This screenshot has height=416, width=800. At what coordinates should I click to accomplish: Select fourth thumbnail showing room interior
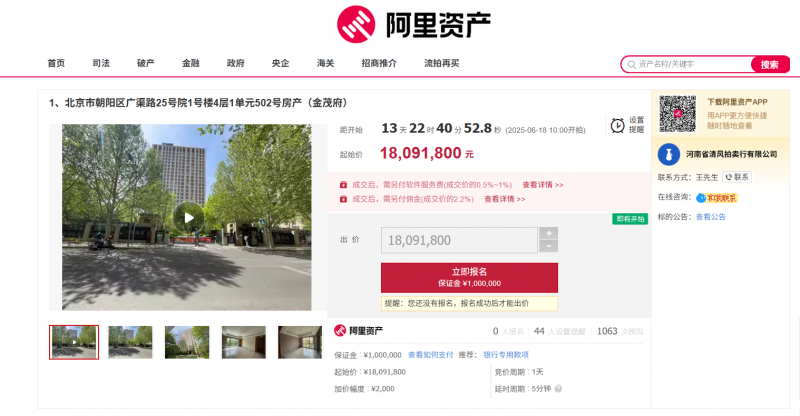pyautogui.click(x=243, y=342)
